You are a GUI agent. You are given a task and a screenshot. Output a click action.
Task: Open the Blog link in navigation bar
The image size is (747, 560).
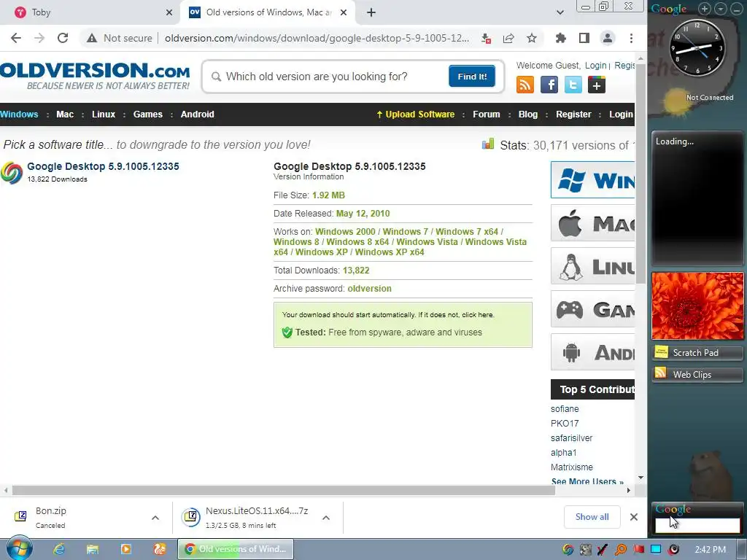528,114
